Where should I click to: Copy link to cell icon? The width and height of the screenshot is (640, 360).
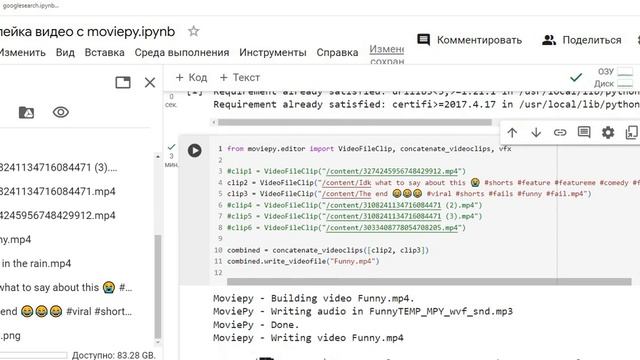[x=560, y=133]
